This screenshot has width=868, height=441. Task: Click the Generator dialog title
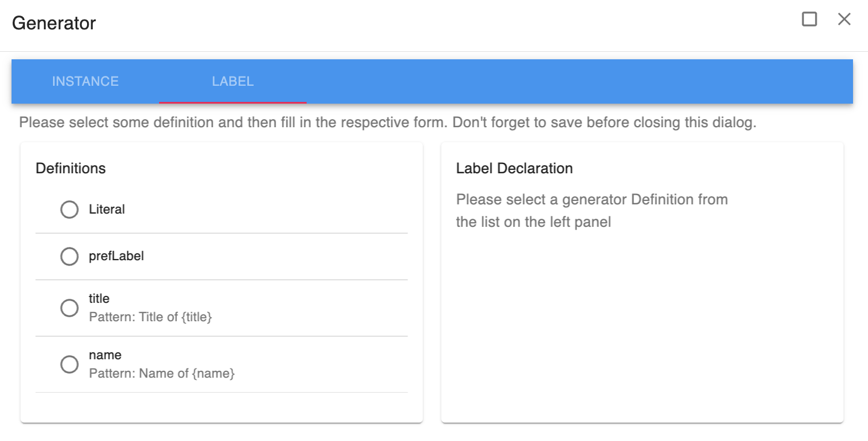point(54,23)
